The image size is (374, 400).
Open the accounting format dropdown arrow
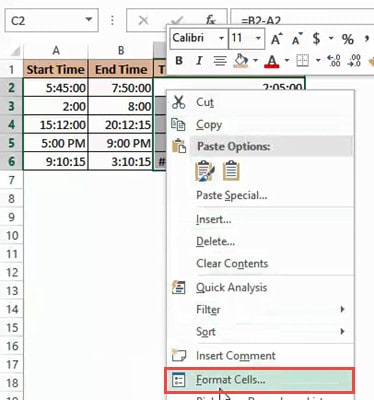pos(331,38)
